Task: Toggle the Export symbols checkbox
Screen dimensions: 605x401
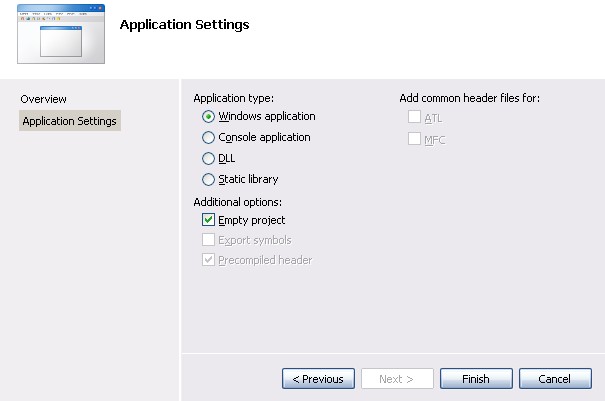Action: tap(208, 240)
